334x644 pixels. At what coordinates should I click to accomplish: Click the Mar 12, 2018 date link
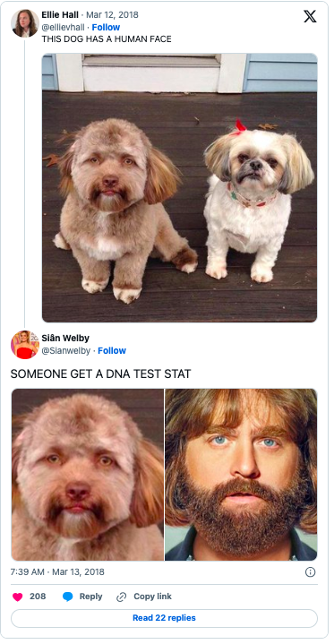click(112, 15)
